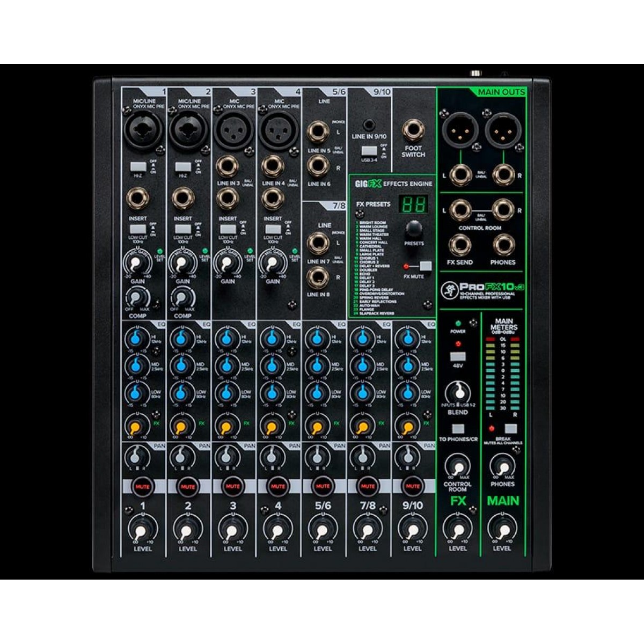Click the FOOT SWITCH jack
Screen dimensions: 644x644
[413, 130]
